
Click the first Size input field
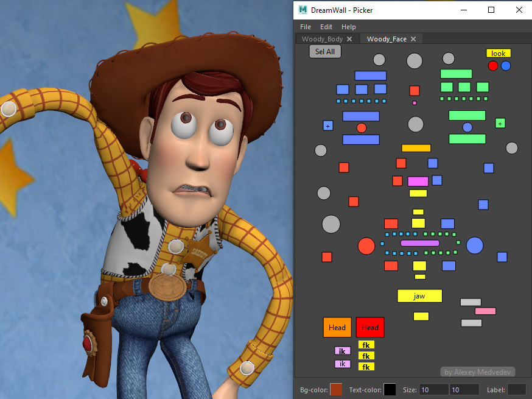433,390
